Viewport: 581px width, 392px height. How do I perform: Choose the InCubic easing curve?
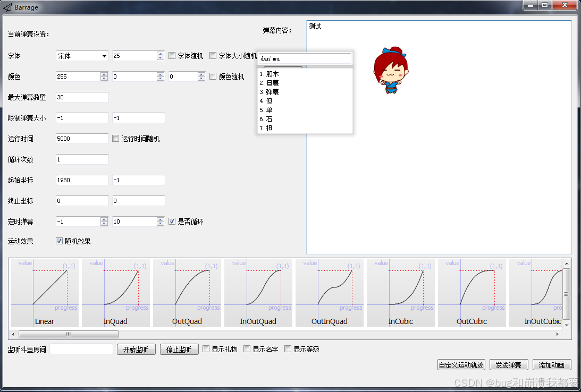coord(401,293)
